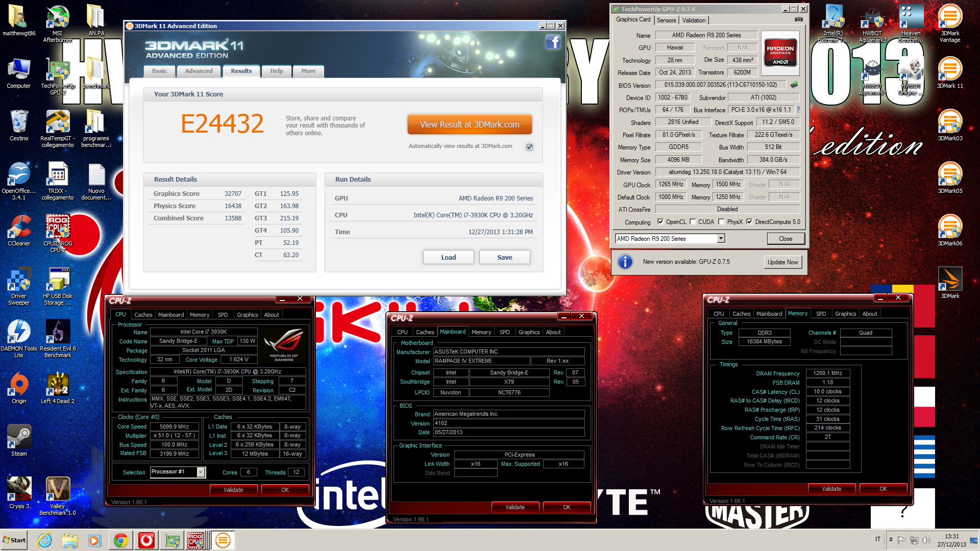The width and height of the screenshot is (980, 551).
Task: Click the GPU-Z screenshot camera icon
Action: pyautogui.click(x=799, y=19)
